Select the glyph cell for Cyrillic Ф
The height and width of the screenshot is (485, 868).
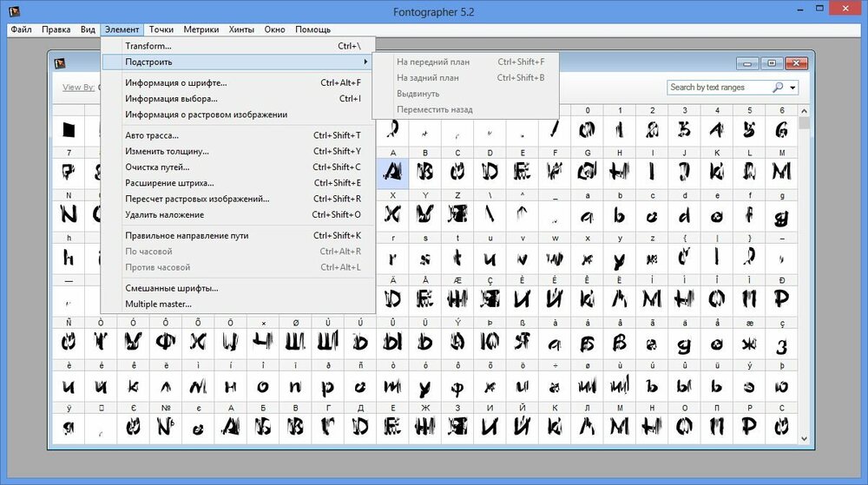[166, 343]
